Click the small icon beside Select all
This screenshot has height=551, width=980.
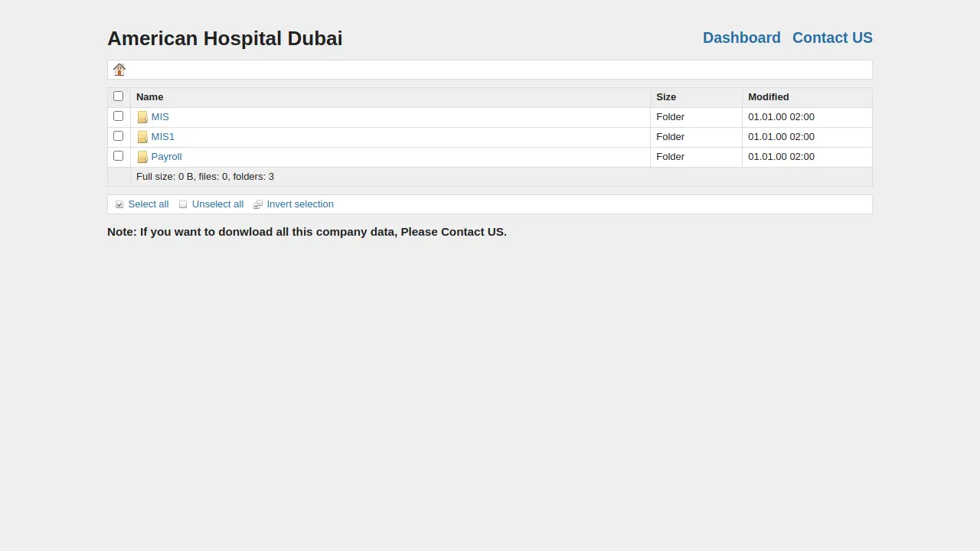pos(119,204)
